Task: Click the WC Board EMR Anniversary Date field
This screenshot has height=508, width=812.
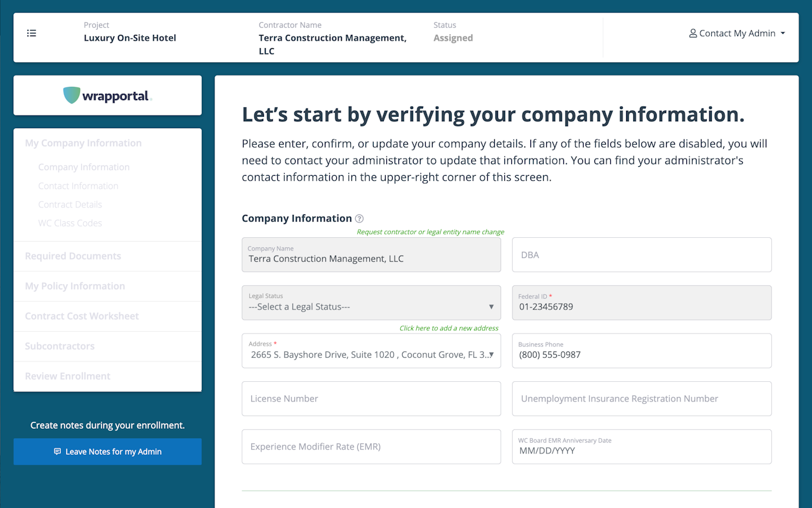Action: pyautogui.click(x=641, y=446)
